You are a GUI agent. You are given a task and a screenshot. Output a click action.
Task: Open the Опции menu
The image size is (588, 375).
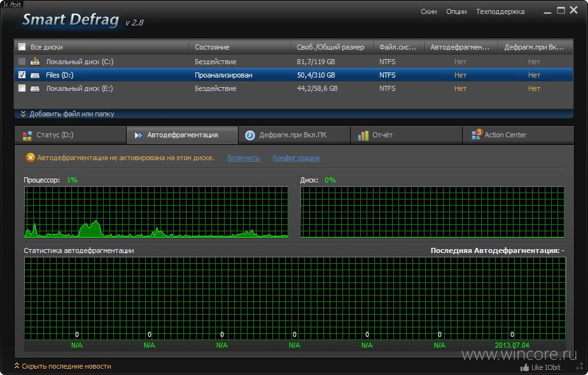tap(456, 11)
